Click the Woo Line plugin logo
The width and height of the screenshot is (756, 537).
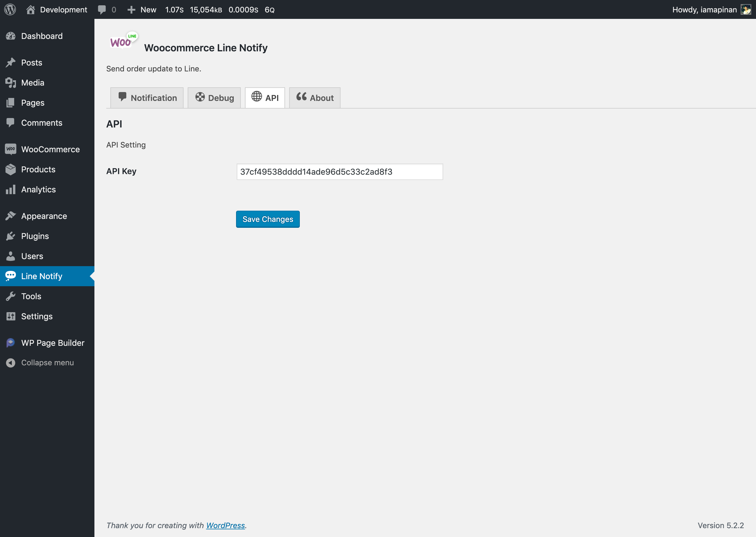[124, 40]
